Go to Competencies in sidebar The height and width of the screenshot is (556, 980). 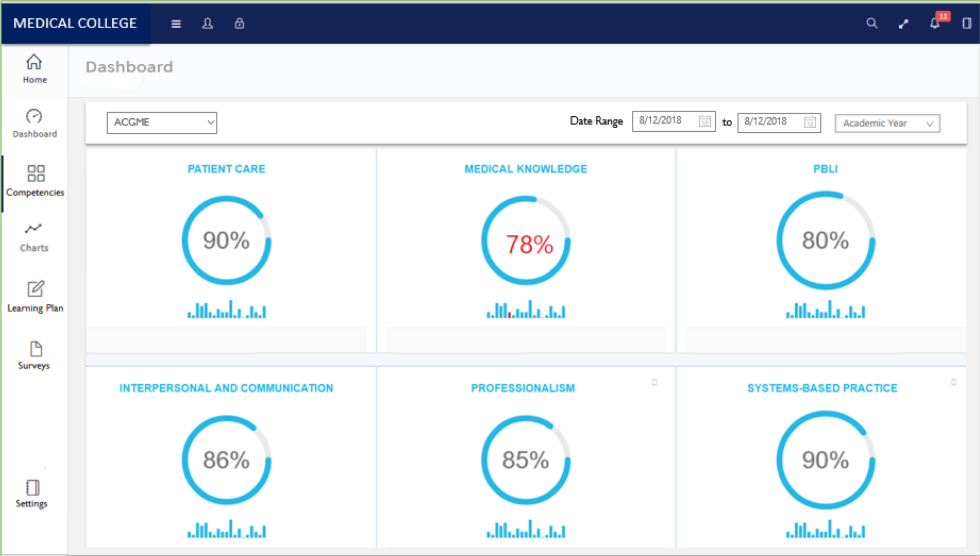click(35, 181)
